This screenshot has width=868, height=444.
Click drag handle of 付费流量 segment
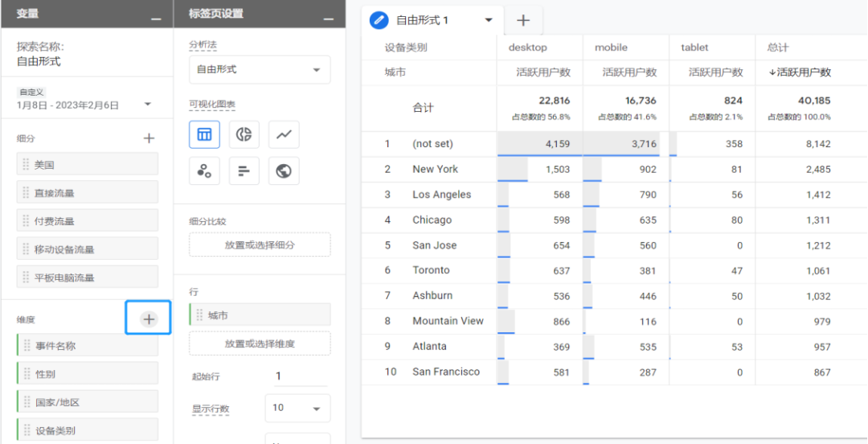point(26,220)
